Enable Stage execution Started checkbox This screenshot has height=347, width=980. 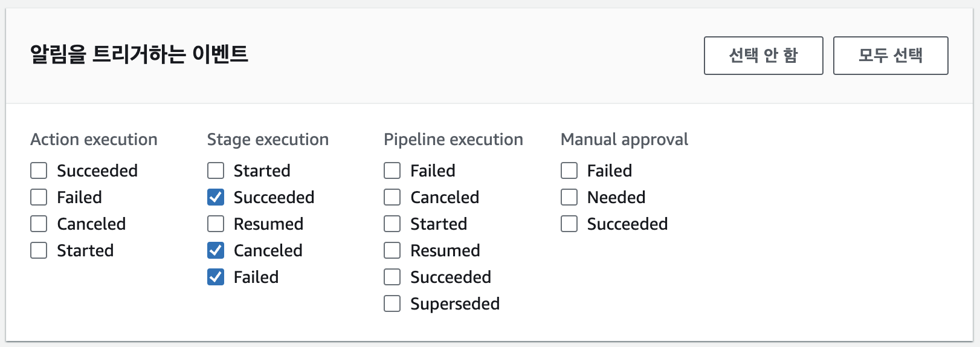216,171
